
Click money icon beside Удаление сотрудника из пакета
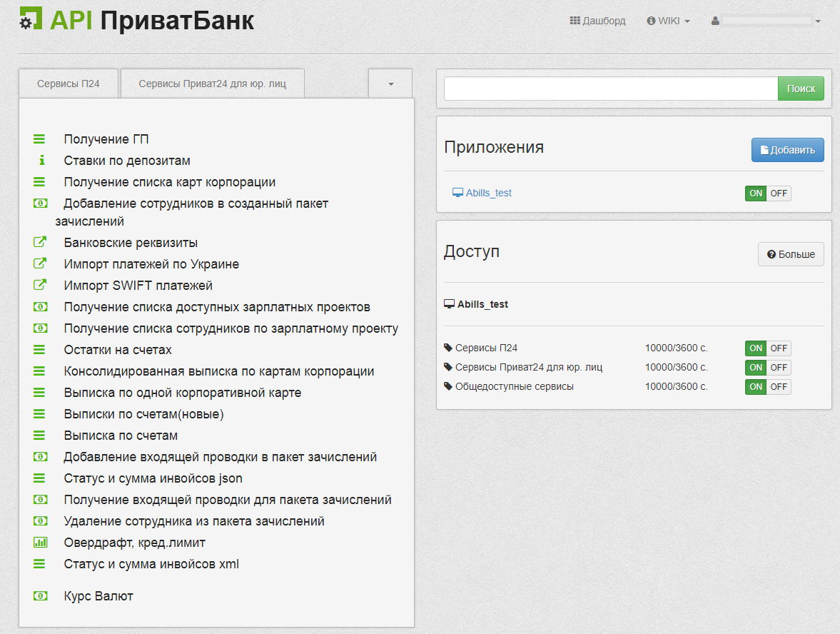(40, 521)
